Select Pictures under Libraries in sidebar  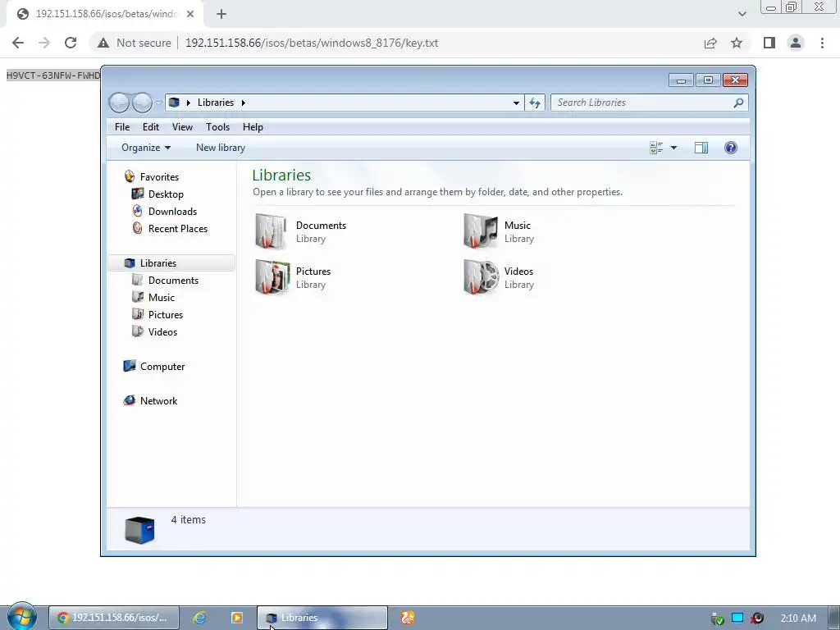(x=166, y=314)
